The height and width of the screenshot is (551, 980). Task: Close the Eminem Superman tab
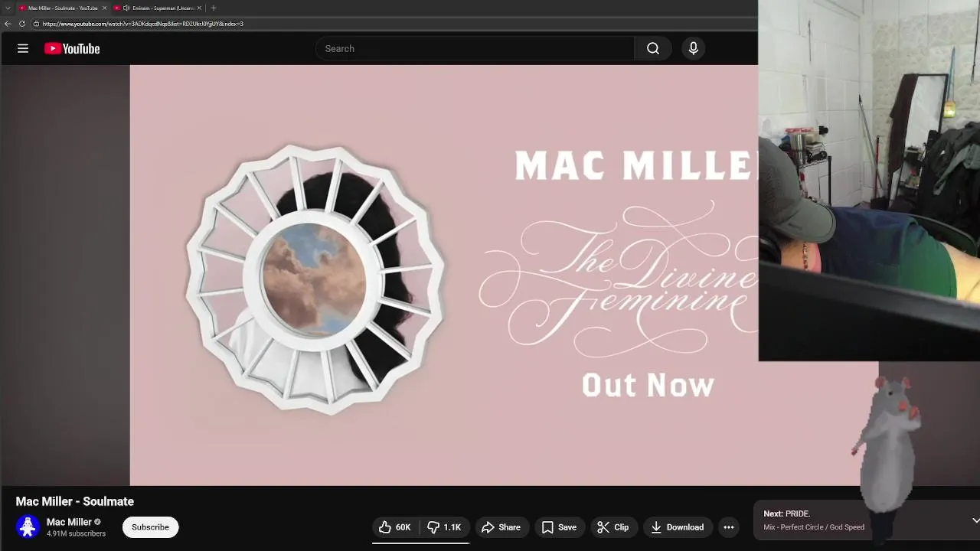(x=199, y=8)
